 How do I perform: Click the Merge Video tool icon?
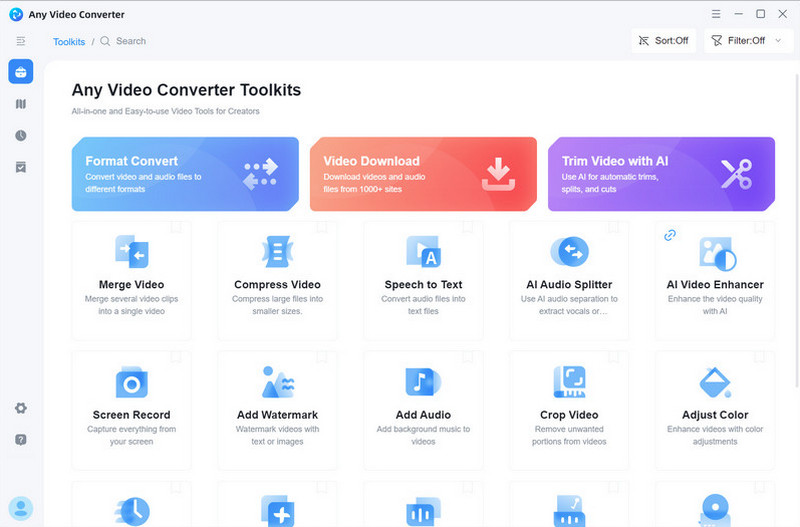pyautogui.click(x=132, y=252)
